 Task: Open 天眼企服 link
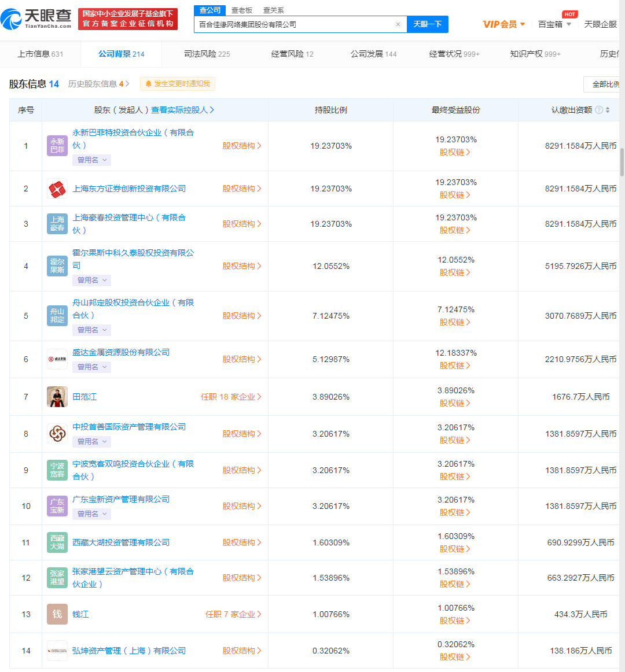point(601,24)
